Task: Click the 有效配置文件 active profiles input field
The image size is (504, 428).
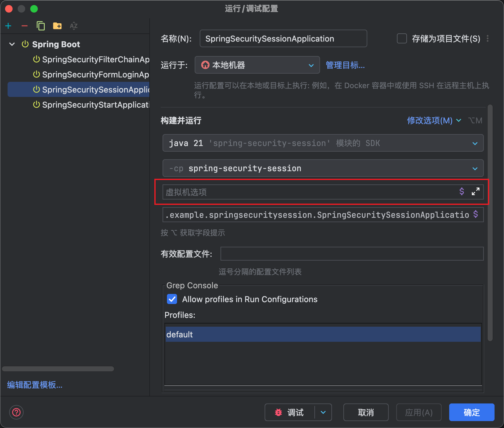Action: [x=352, y=254]
